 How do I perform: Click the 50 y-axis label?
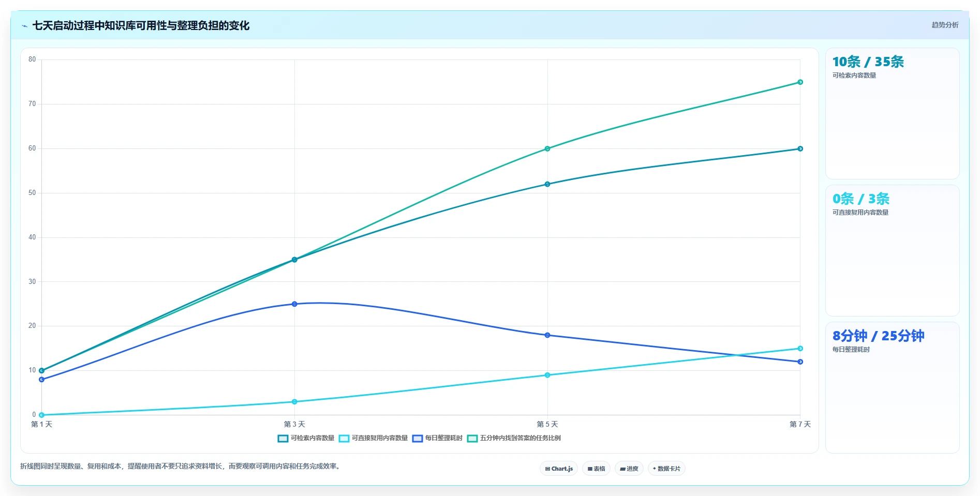point(32,193)
